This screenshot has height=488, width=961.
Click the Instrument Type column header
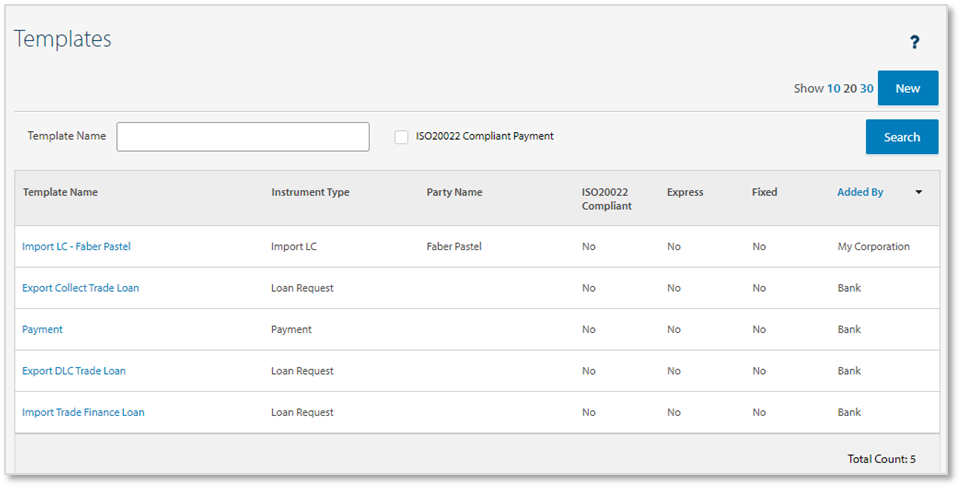[310, 192]
